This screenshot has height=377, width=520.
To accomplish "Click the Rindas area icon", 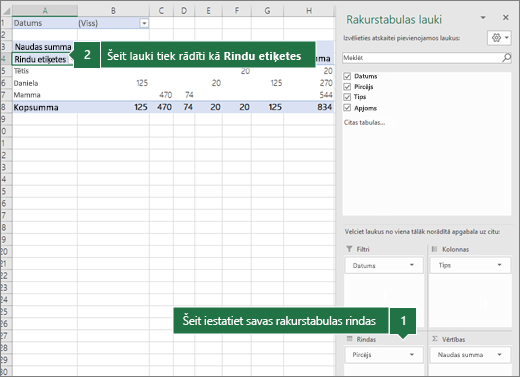I will point(349,339).
